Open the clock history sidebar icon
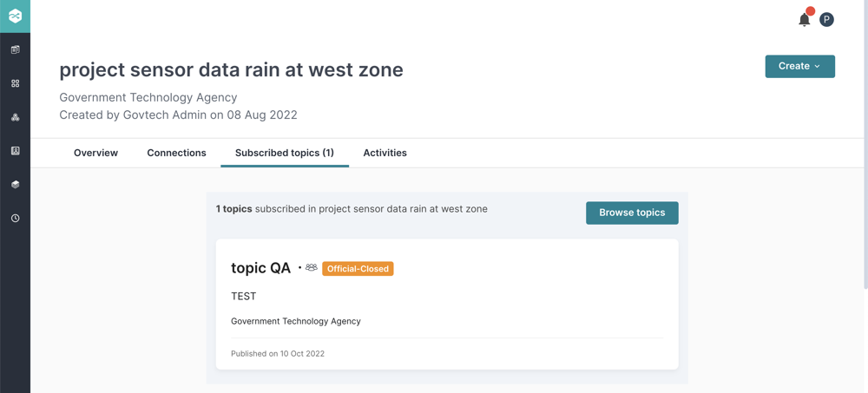Screen dimensions: 868x393 coord(16,218)
